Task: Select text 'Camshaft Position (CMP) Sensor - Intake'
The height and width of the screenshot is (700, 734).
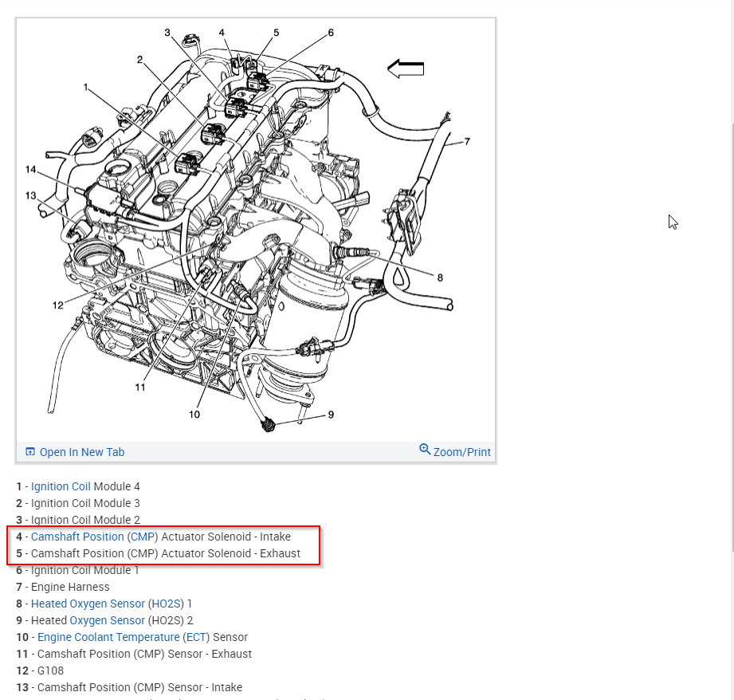Action: tap(139, 687)
